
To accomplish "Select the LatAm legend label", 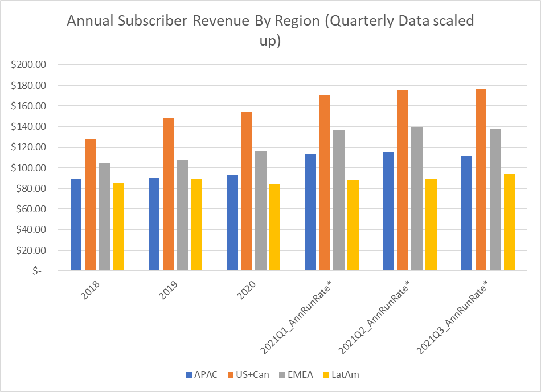I will (x=348, y=374).
